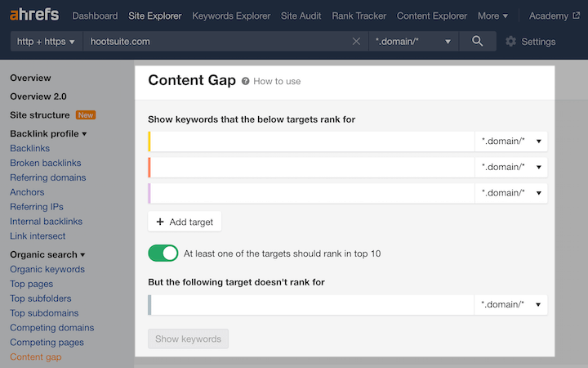The height and width of the screenshot is (368, 588).
Task: Open the http + https protocol dropdown
Action: pos(47,42)
